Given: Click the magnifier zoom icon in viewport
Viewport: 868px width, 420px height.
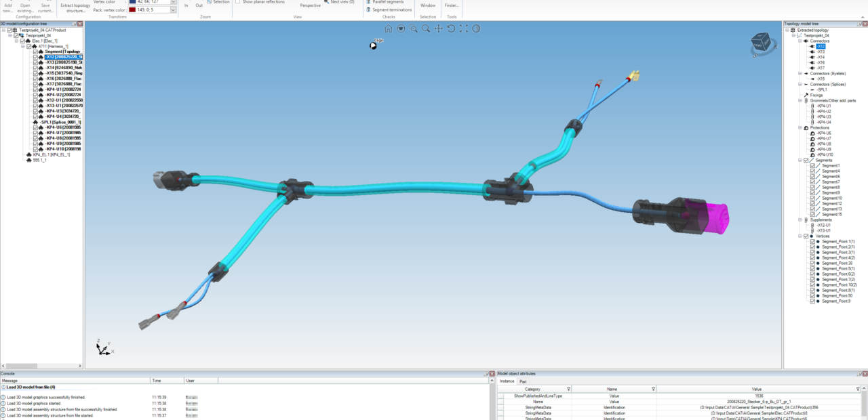Looking at the screenshot, I should [x=426, y=28].
